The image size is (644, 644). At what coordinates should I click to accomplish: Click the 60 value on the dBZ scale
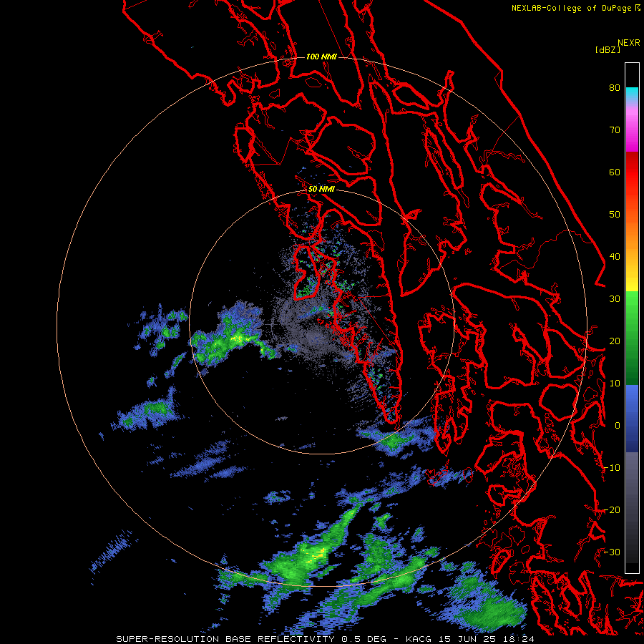pos(615,172)
